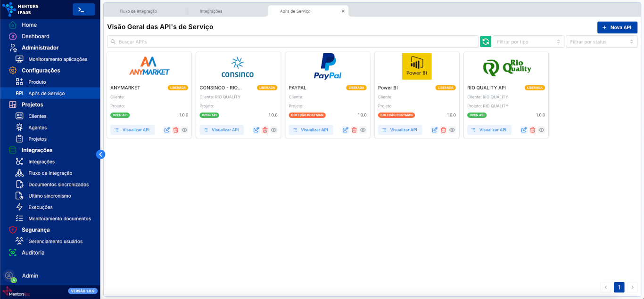
Task: Collapse the sidebar with blue chevron button
Action: coord(100,154)
